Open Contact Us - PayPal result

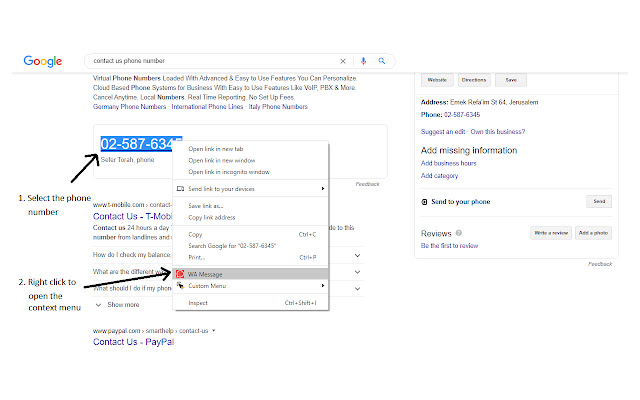tap(133, 342)
